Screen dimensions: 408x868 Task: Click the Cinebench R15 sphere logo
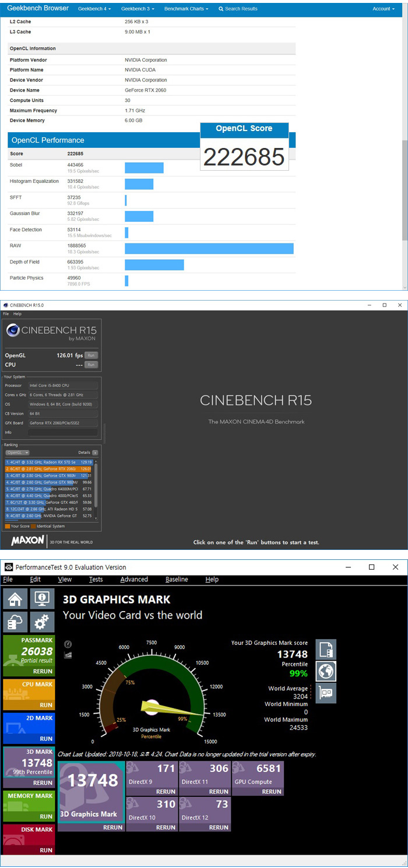pyautogui.click(x=13, y=330)
